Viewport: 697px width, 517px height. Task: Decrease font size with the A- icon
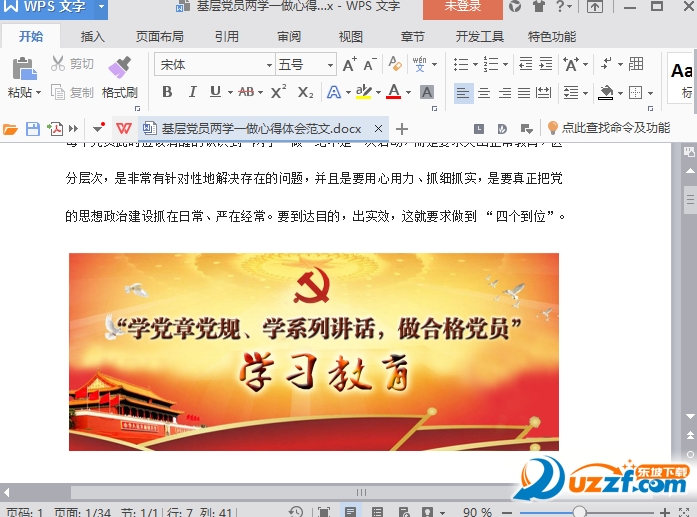click(x=370, y=64)
